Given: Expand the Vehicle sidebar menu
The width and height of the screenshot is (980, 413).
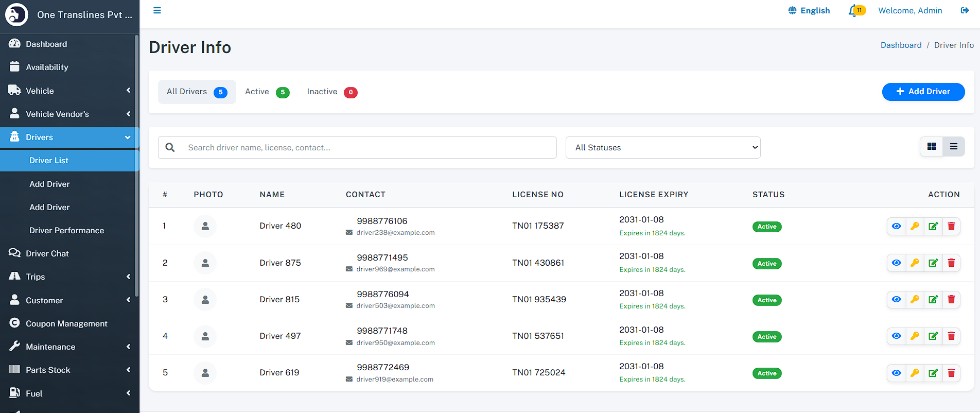Looking at the screenshot, I should pyautogui.click(x=69, y=91).
